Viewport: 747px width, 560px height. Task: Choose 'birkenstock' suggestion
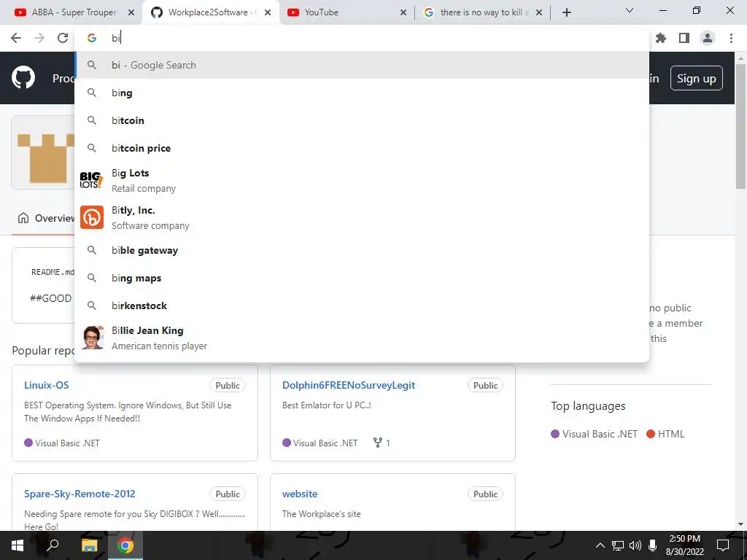tap(362, 306)
